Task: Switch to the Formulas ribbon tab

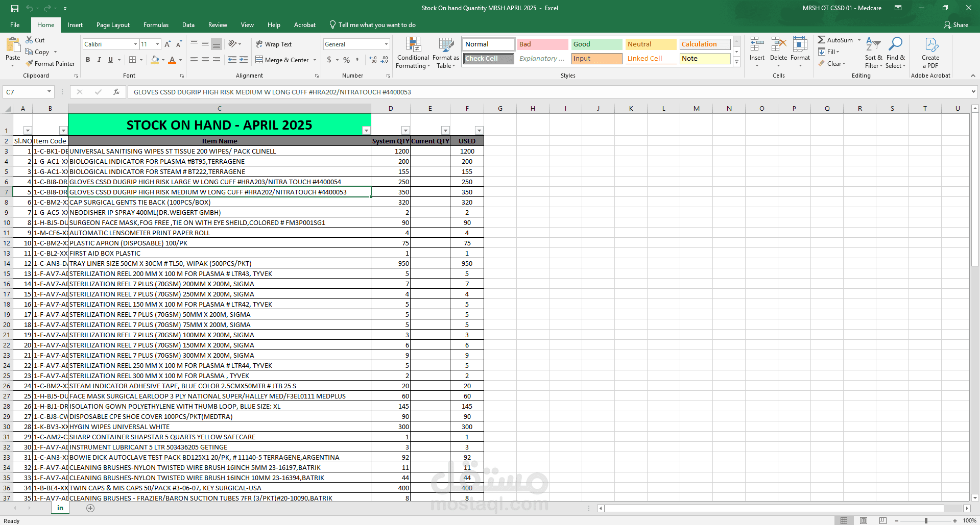Action: click(156, 24)
